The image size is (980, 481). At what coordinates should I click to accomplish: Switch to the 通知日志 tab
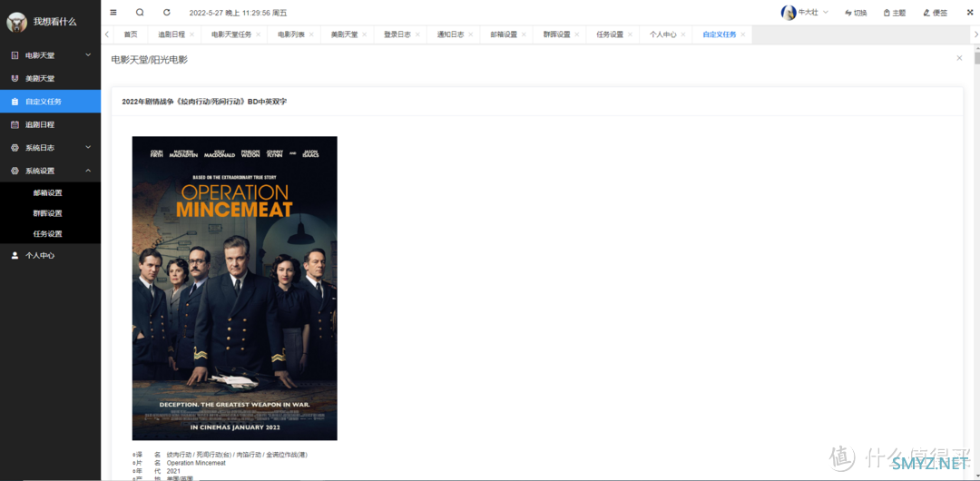point(451,35)
